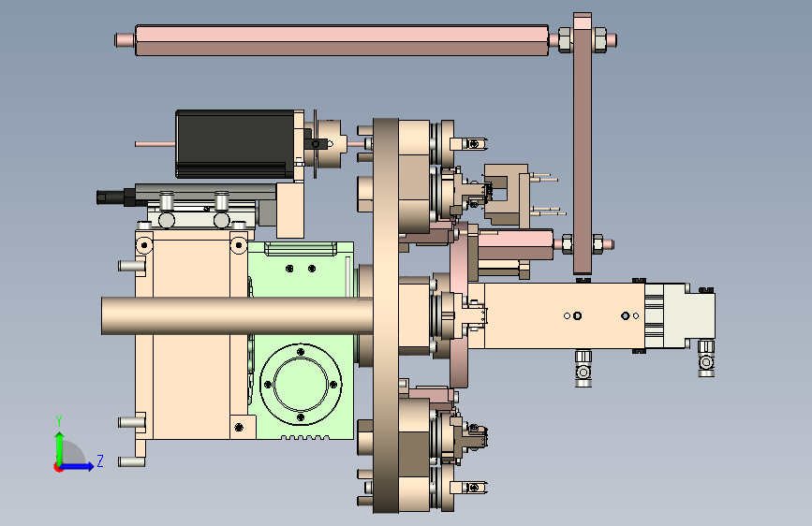Select the long horizontal pink rod at top
Viewport: 812px width, 526px height.
[x=342, y=40]
